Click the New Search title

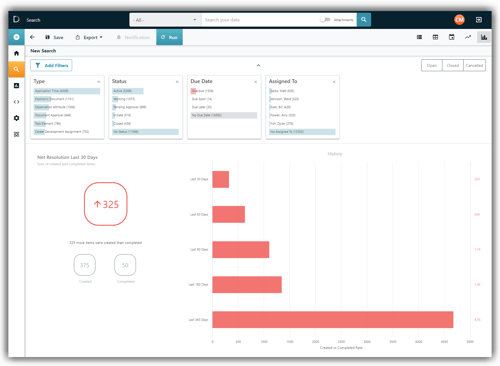(43, 51)
